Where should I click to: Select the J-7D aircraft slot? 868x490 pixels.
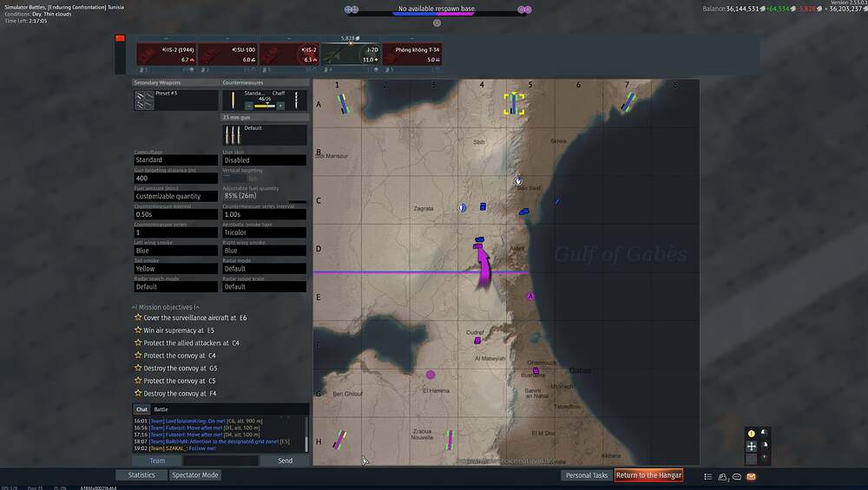pos(351,54)
